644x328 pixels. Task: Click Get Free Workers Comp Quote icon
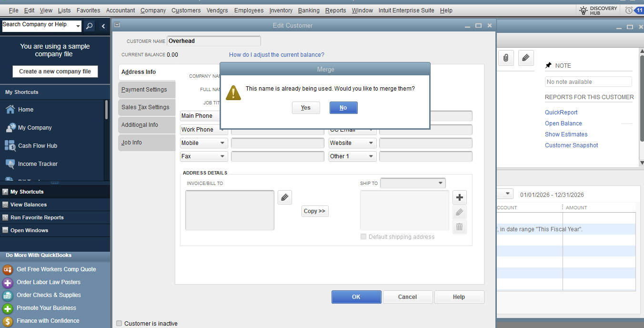click(8, 269)
